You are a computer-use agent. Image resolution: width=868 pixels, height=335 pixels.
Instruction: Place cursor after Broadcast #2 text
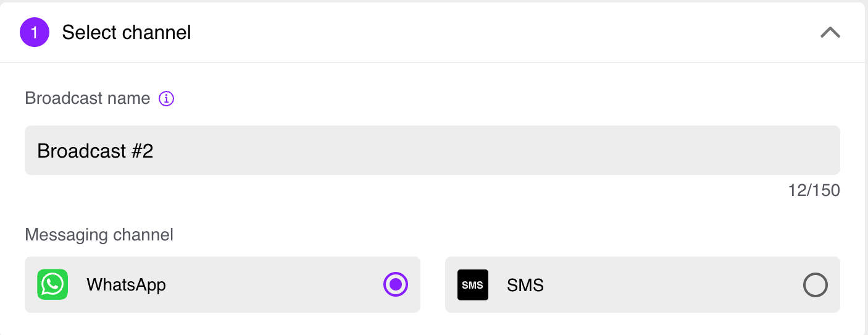[x=154, y=151]
